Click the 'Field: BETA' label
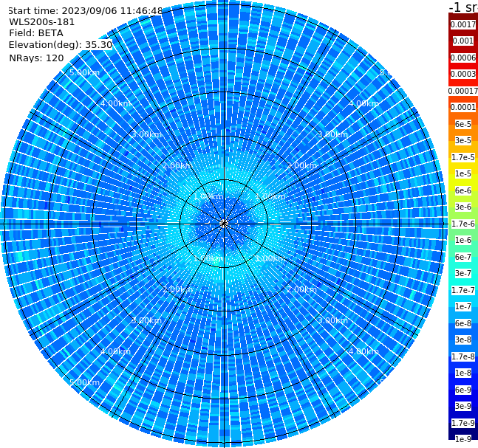 click(x=36, y=33)
